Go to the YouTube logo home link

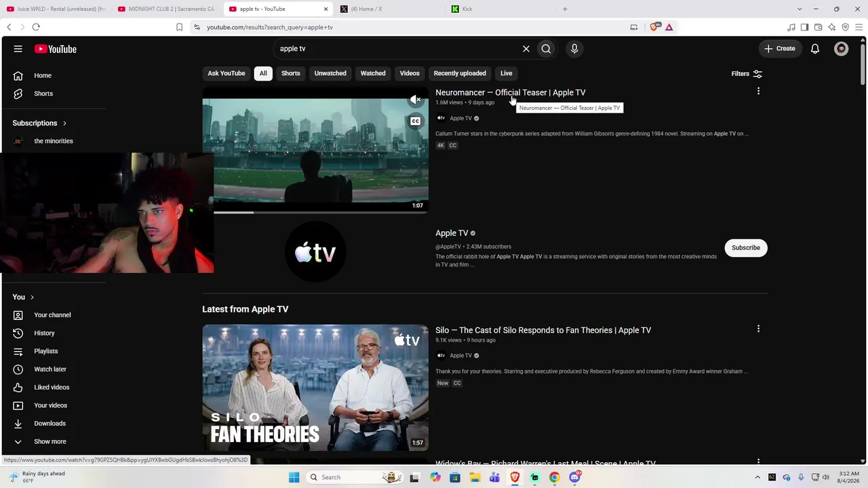coord(56,49)
